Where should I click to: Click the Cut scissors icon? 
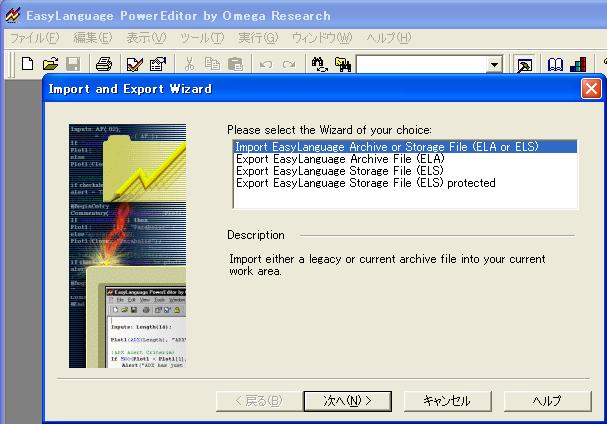point(189,64)
